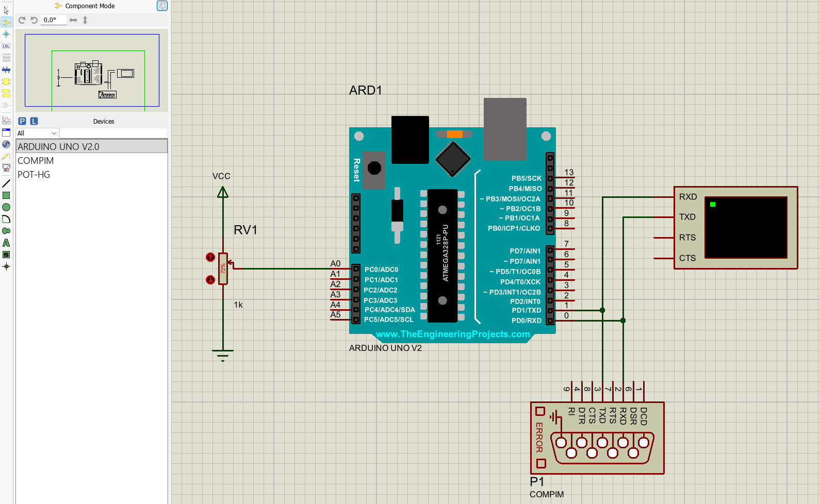Toggle the panel auto-hide pin
Image resolution: width=820 pixels, height=504 pixels.
pyautogui.click(x=162, y=6)
